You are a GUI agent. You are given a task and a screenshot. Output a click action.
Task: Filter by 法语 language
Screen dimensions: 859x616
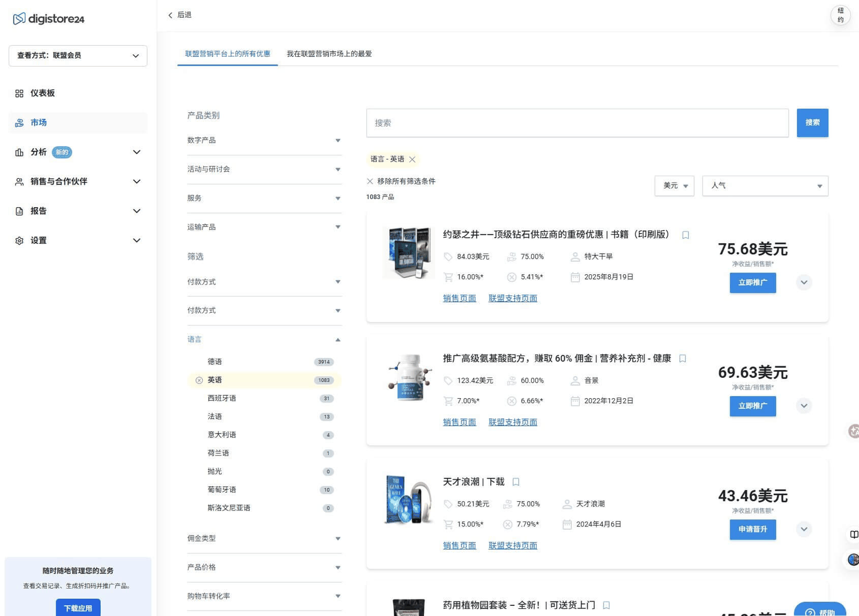coord(264,417)
